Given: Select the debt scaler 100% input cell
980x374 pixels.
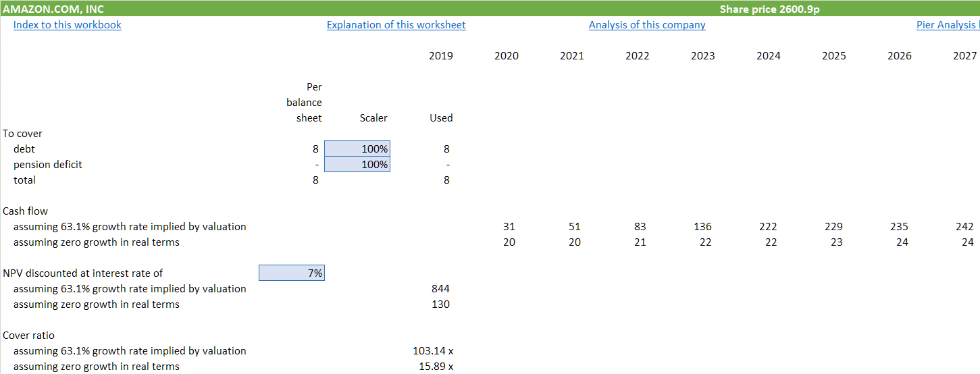Looking at the screenshot, I should (x=357, y=149).
